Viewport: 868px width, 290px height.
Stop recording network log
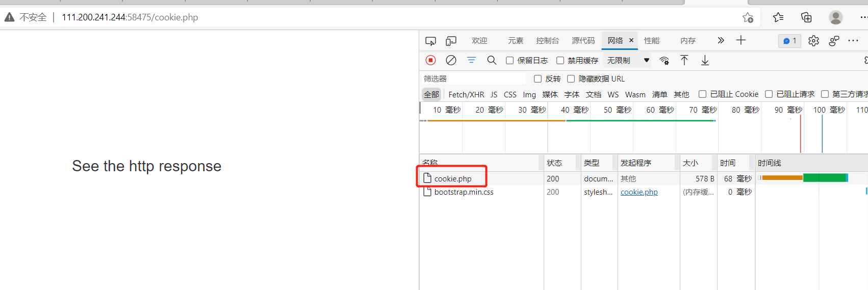click(x=430, y=60)
